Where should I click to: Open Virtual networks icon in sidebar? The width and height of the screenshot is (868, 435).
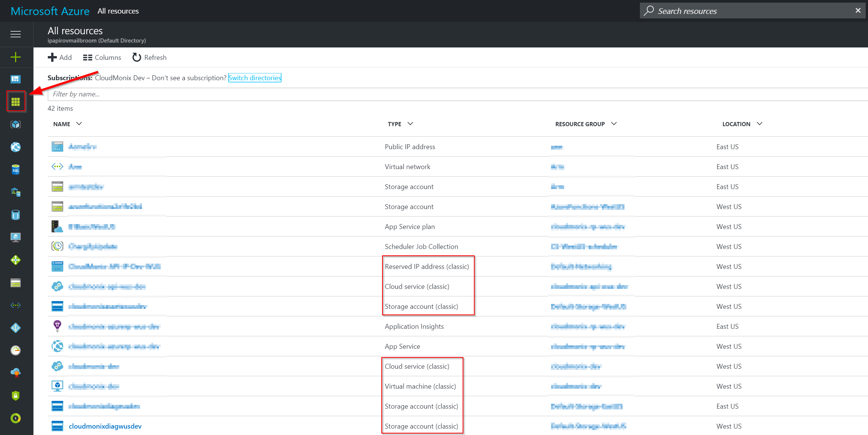15,305
